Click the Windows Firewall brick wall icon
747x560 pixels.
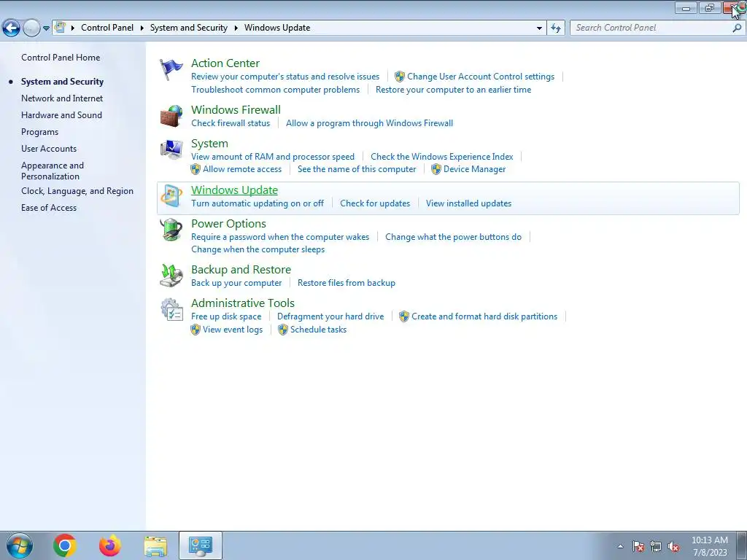[171, 116]
